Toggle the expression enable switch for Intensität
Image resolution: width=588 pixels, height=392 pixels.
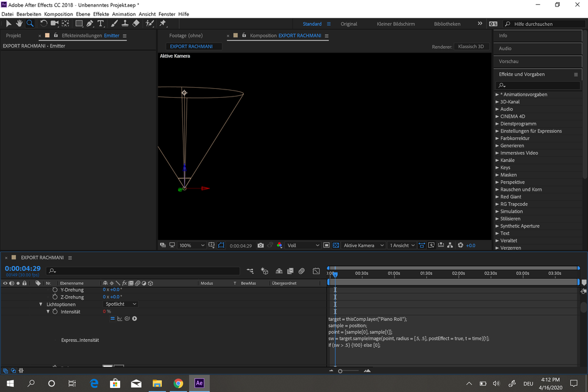pos(112,318)
